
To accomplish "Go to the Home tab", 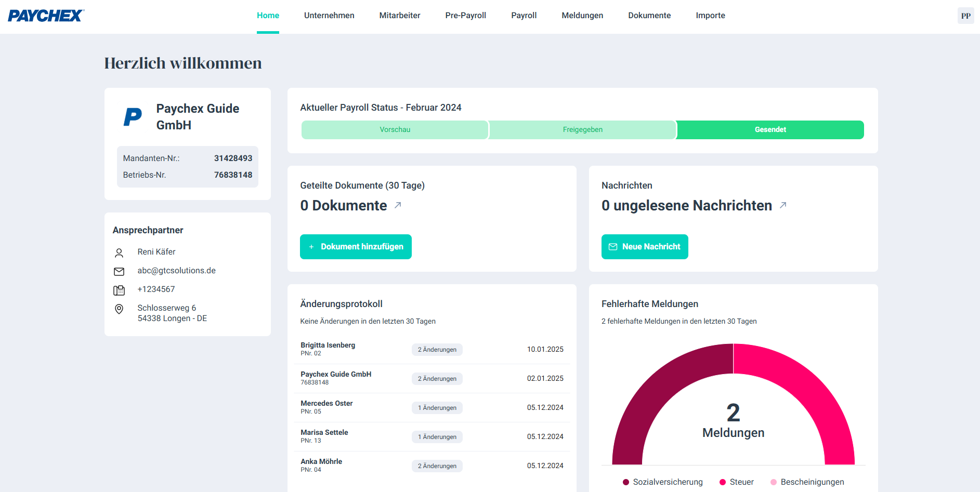I will pyautogui.click(x=268, y=16).
